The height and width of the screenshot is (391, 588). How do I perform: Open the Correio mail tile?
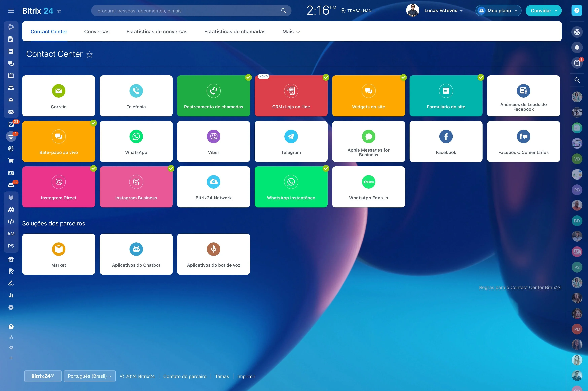pyautogui.click(x=59, y=96)
